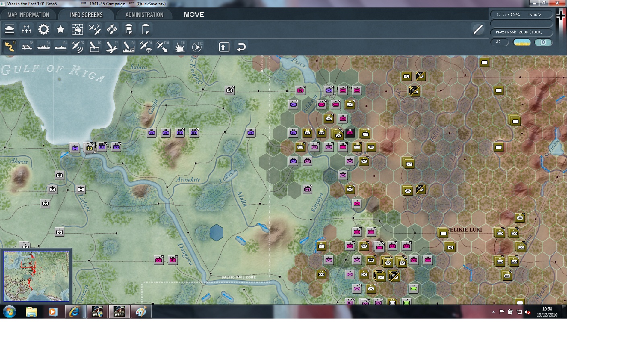The image size is (644, 362).
Task: Click the '37' value pill
Action: 500,42
